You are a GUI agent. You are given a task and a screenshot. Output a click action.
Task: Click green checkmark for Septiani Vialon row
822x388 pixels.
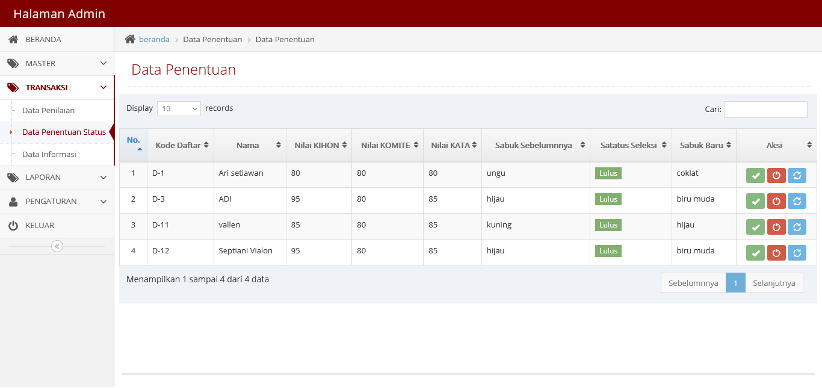point(755,253)
